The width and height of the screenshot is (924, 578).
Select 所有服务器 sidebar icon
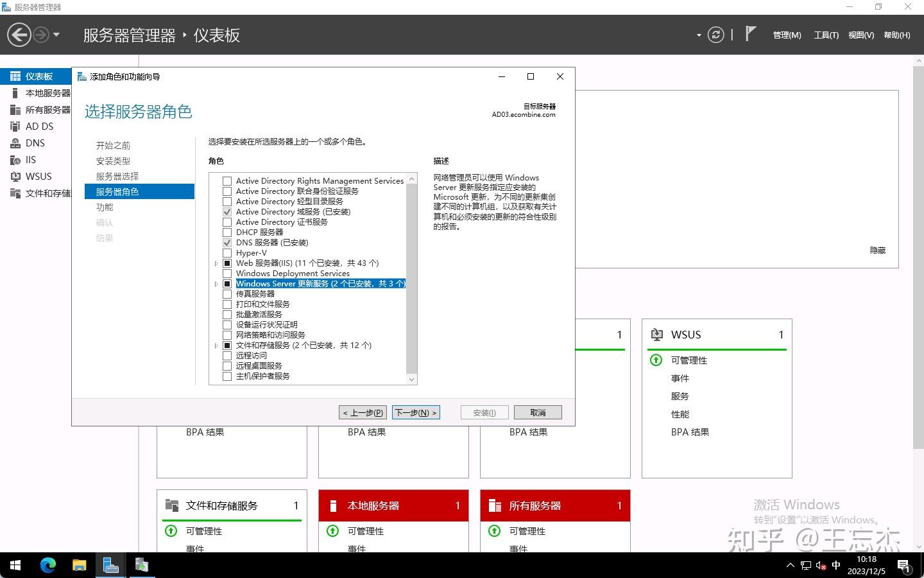point(15,110)
